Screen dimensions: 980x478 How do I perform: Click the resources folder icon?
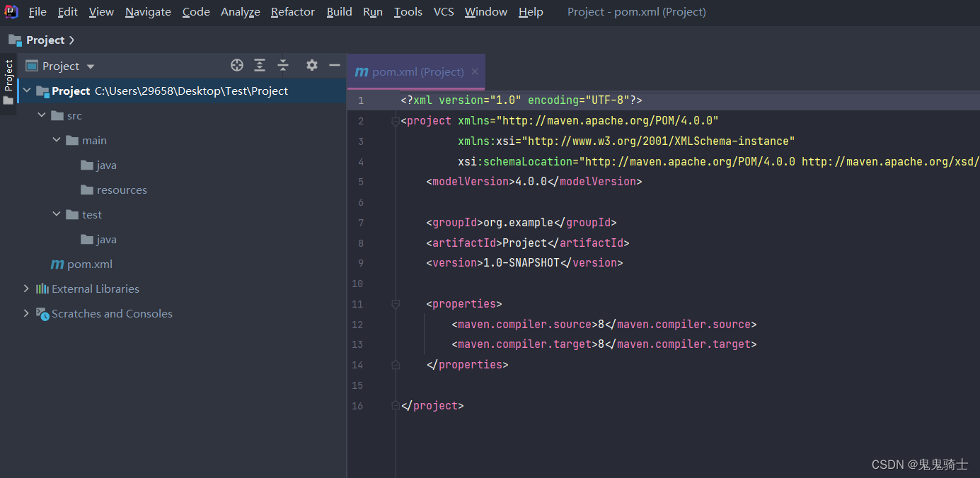tap(87, 190)
